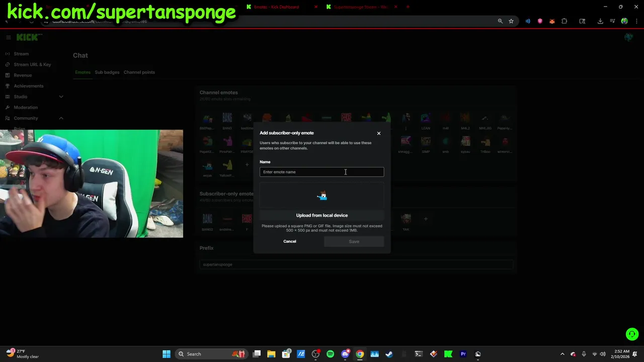The image size is (644, 362).
Task: Open the media control icon in Chrome toolbar
Action: click(612, 21)
